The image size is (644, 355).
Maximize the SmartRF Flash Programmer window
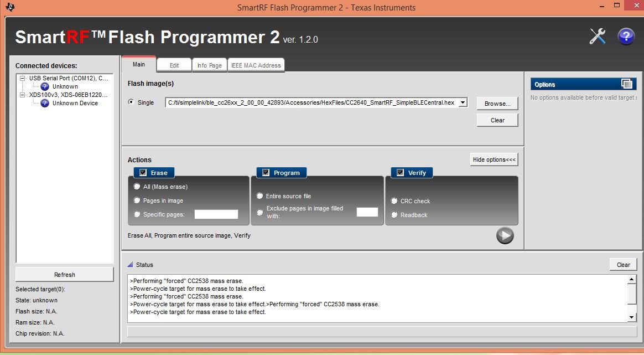(617, 6)
